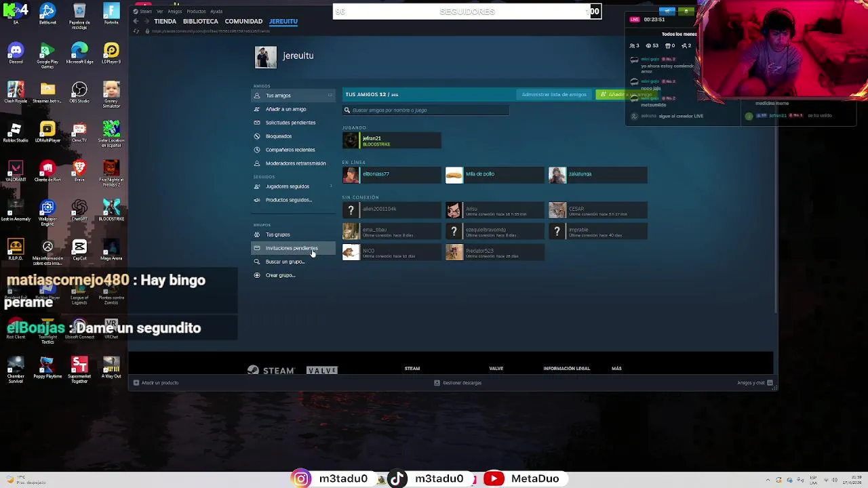Switch to the COMUNIDAD tab
Viewport: 868px width, 488px height.
(x=243, y=22)
